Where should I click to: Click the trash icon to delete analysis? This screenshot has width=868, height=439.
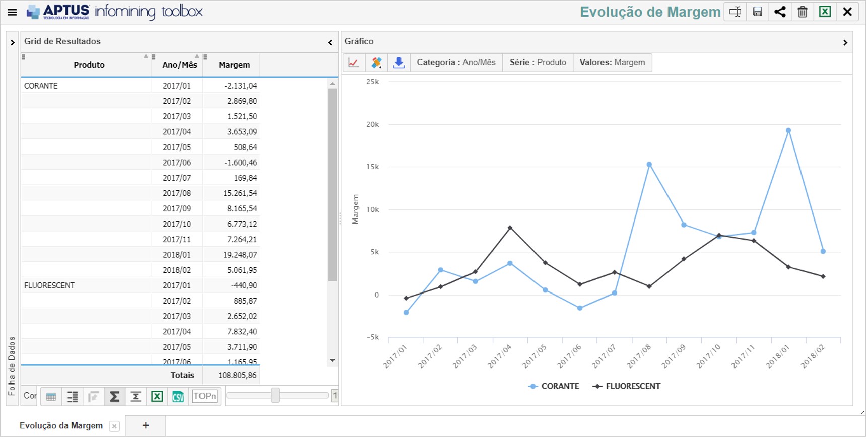[x=803, y=12]
